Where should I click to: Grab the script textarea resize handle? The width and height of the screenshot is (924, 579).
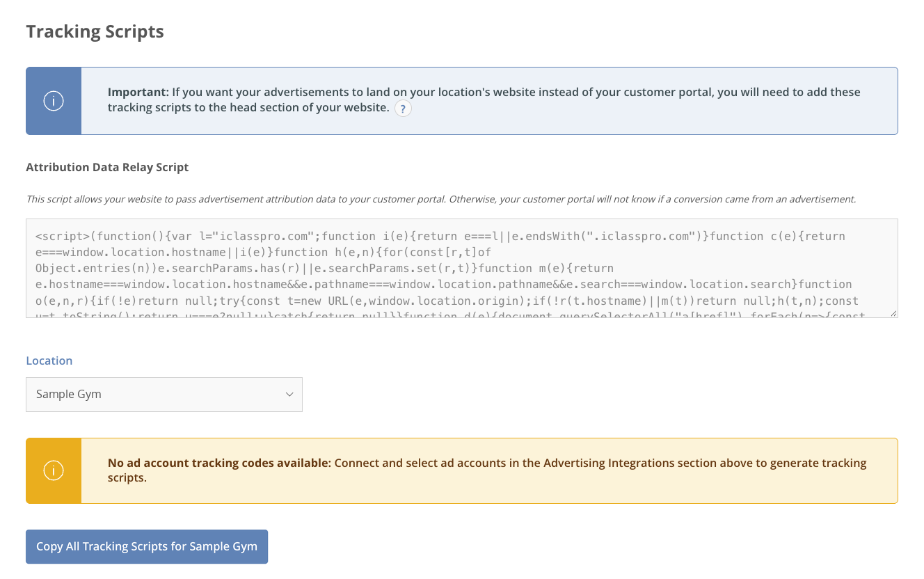(893, 313)
